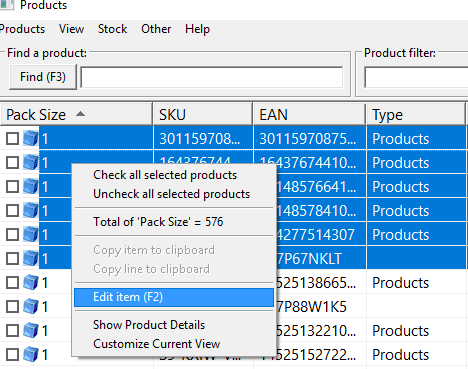Open the Help menu
The image size is (468, 369).
197,29
